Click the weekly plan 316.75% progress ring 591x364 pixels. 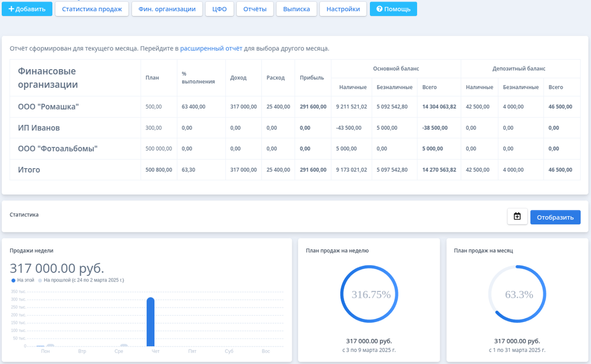pos(369,294)
